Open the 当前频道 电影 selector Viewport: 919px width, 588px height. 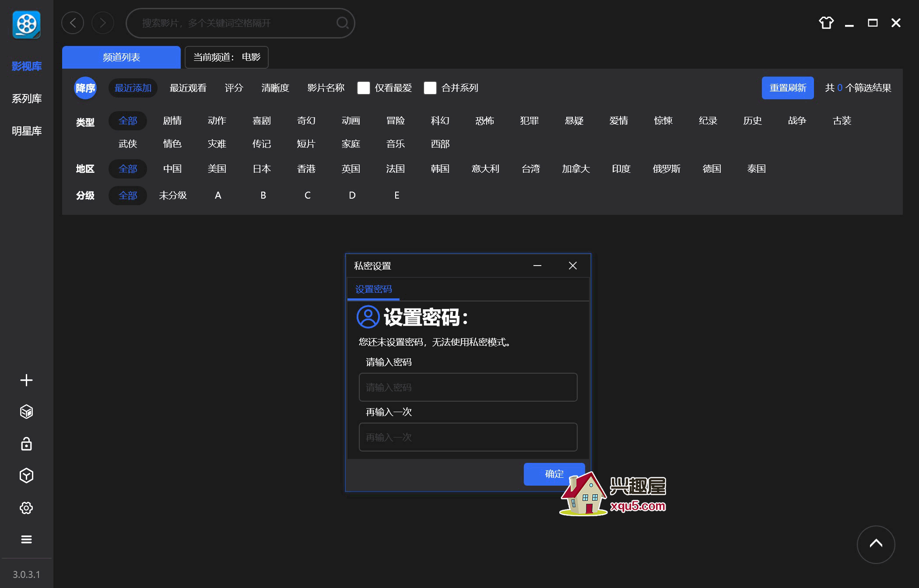pos(226,57)
